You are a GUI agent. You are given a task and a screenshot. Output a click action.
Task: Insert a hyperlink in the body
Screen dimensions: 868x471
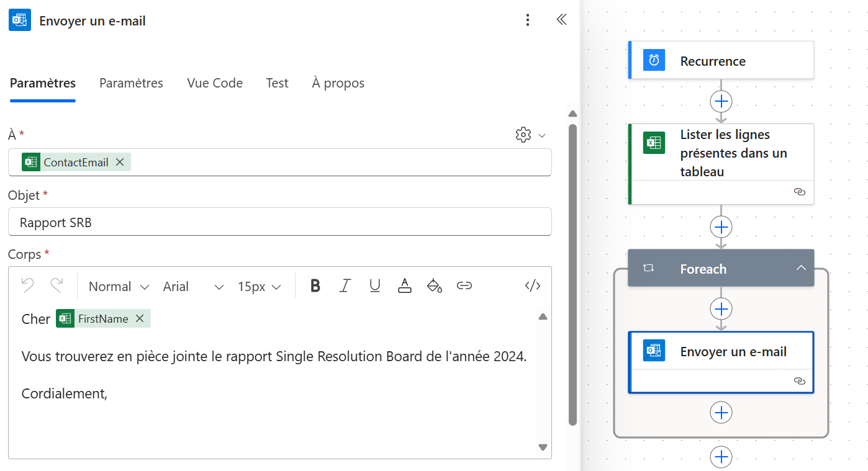464,285
